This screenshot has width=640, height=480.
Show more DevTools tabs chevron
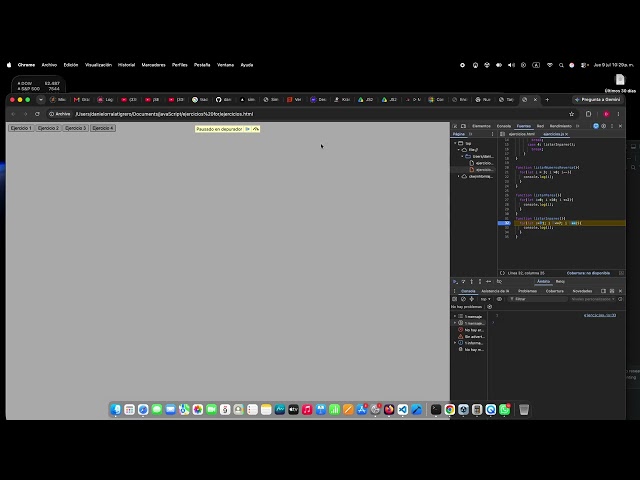578,126
